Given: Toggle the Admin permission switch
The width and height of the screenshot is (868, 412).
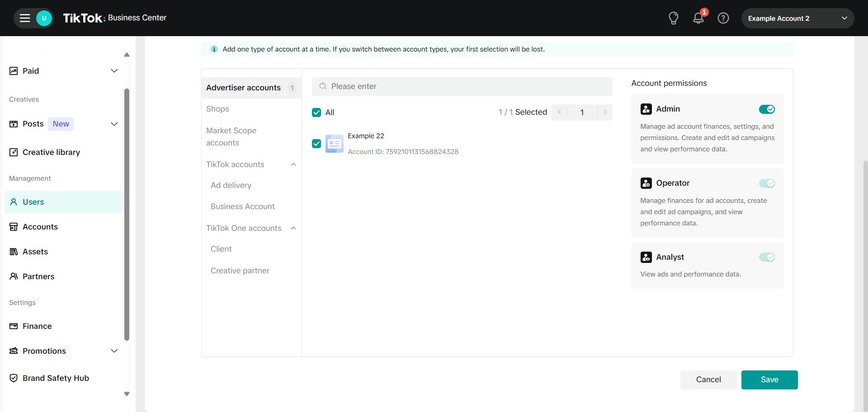Looking at the screenshot, I should pyautogui.click(x=766, y=109).
